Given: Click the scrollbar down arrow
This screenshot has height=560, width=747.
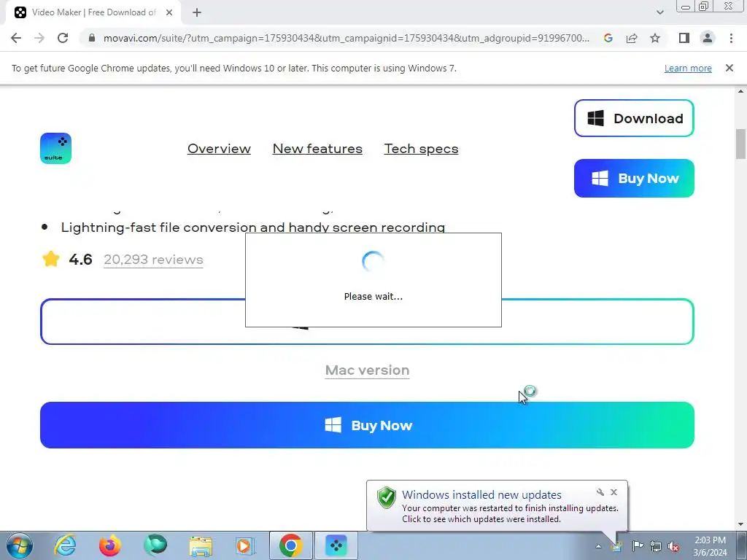Looking at the screenshot, I should pyautogui.click(x=740, y=524).
